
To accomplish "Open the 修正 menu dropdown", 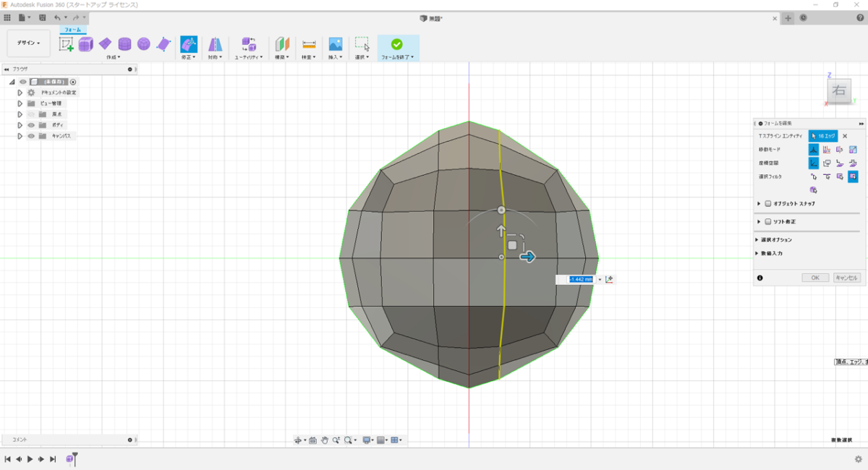I will pos(187,57).
